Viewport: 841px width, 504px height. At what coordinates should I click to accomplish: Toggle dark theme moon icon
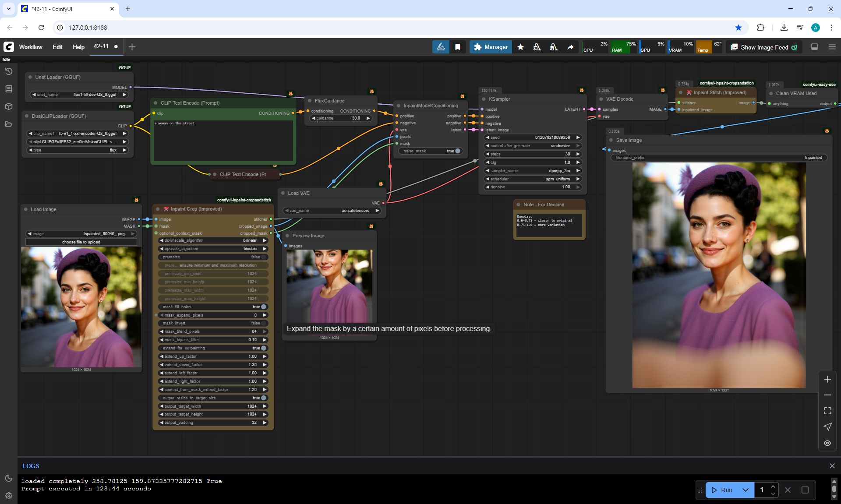pyautogui.click(x=8, y=478)
